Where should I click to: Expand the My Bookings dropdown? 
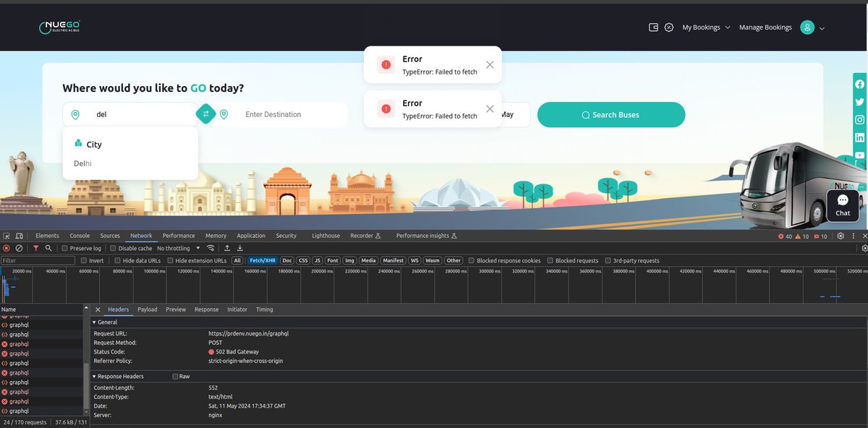click(x=706, y=27)
